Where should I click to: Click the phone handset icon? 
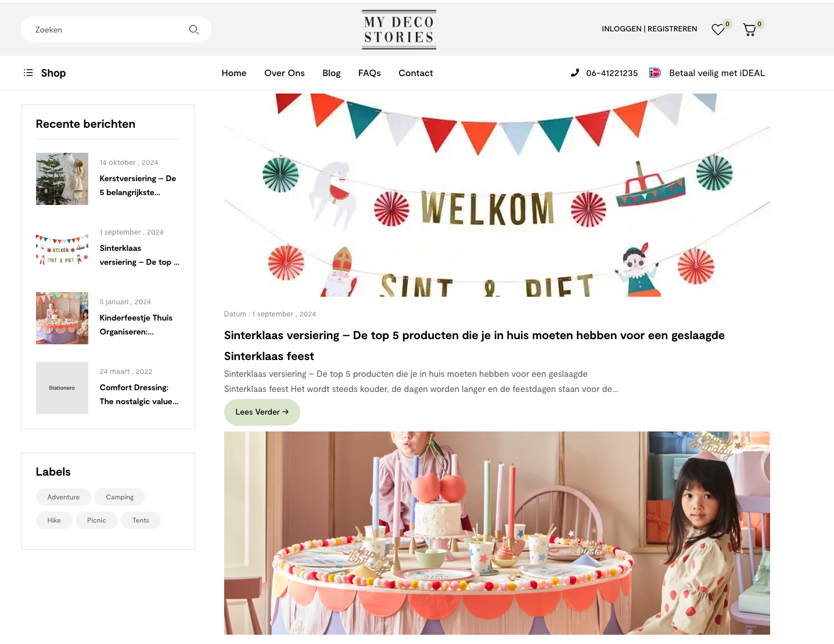pos(575,73)
